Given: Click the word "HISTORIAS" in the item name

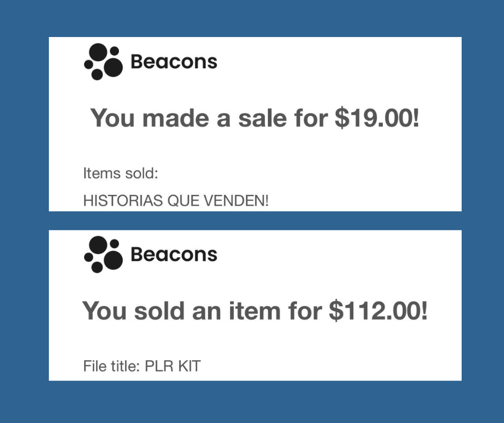Looking at the screenshot, I should coord(123,201).
